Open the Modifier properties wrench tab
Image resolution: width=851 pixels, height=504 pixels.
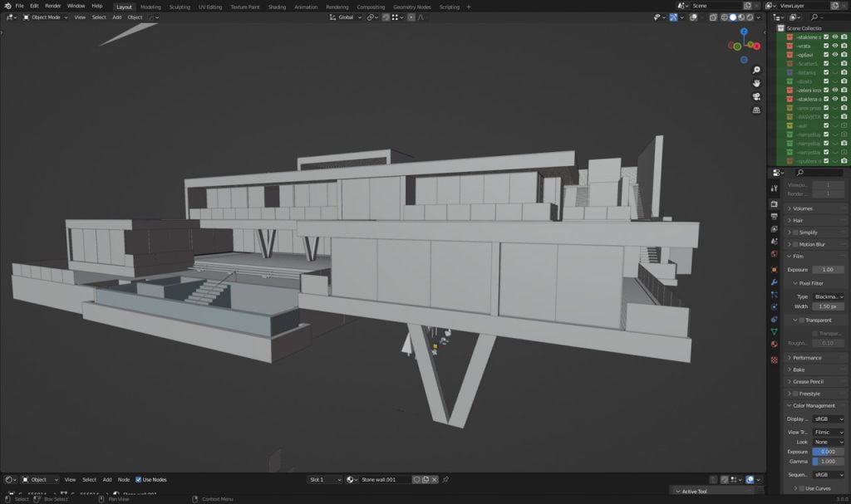click(x=775, y=282)
